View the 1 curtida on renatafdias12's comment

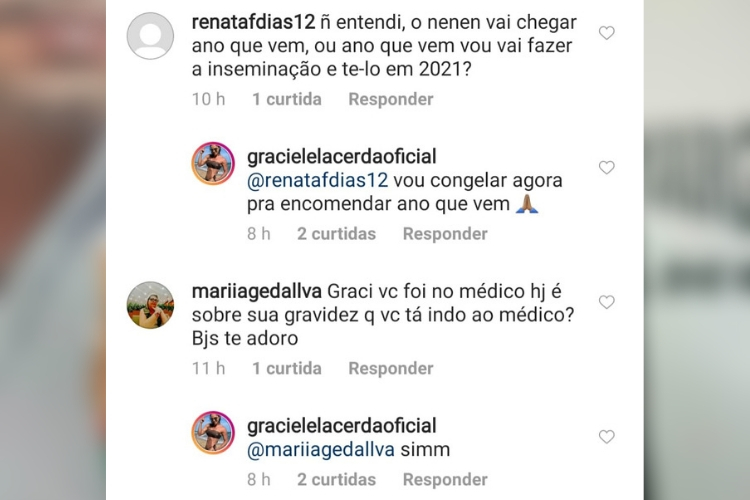click(x=287, y=99)
